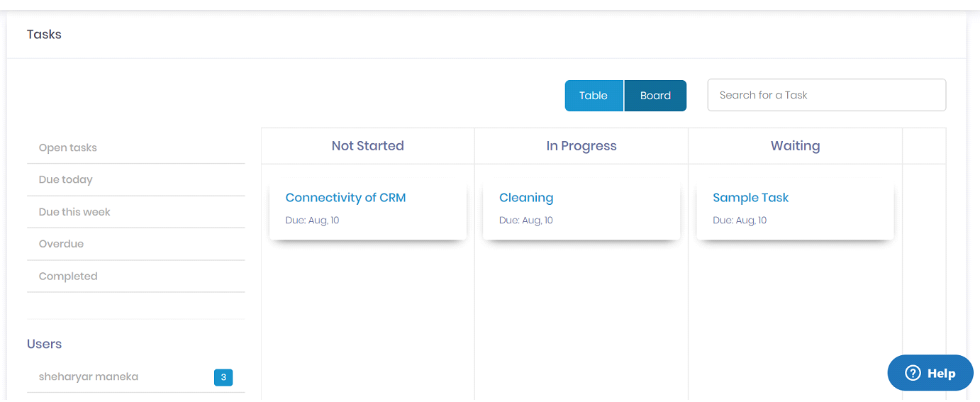Select user sheharyar maneka
Screen dimensions: 980x402
tap(136, 377)
